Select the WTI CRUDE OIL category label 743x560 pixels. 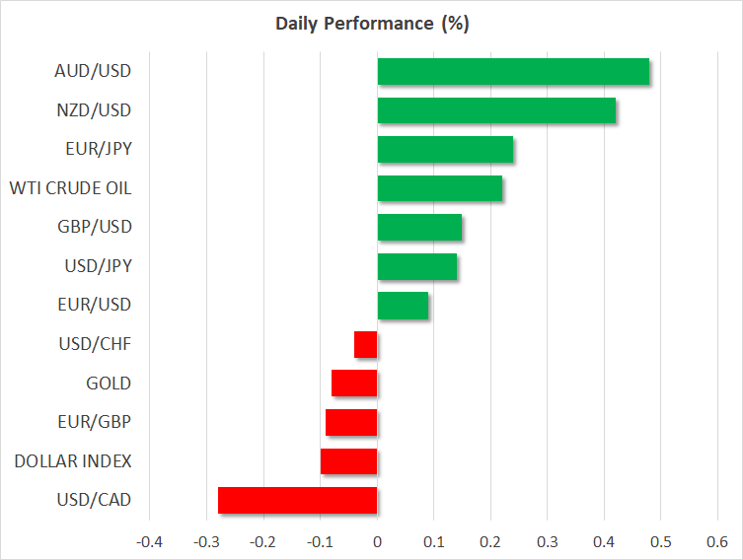pos(70,188)
